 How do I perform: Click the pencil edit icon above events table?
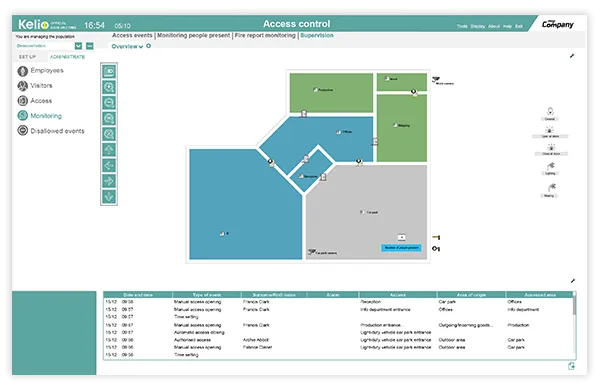(x=572, y=281)
